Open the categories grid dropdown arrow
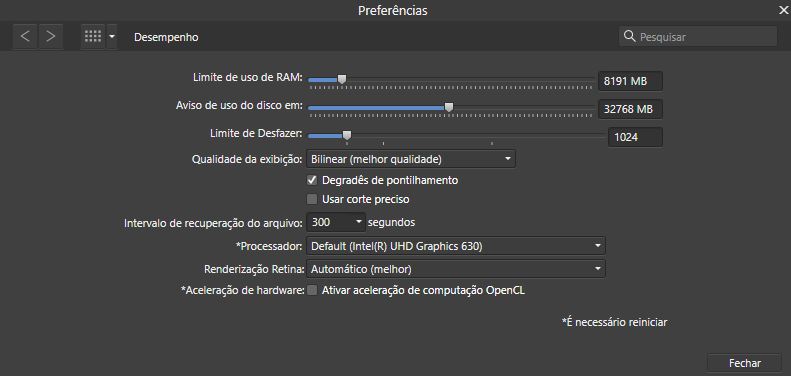The width and height of the screenshot is (791, 376). [112, 37]
